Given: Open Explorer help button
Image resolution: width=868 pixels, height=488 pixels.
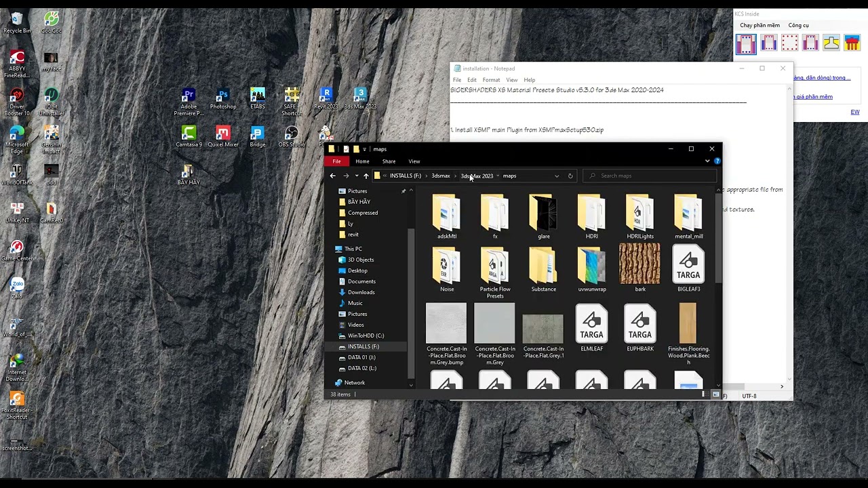Looking at the screenshot, I should tap(717, 161).
